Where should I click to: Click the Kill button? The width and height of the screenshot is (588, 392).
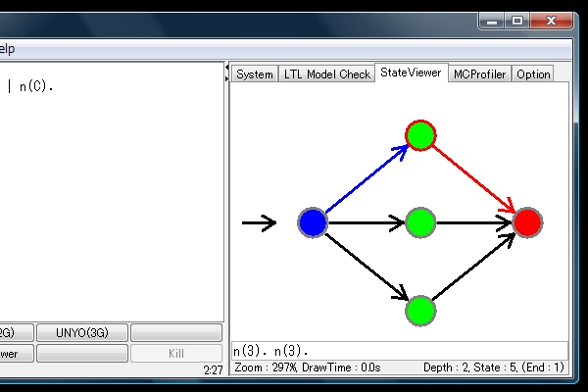tap(176, 353)
